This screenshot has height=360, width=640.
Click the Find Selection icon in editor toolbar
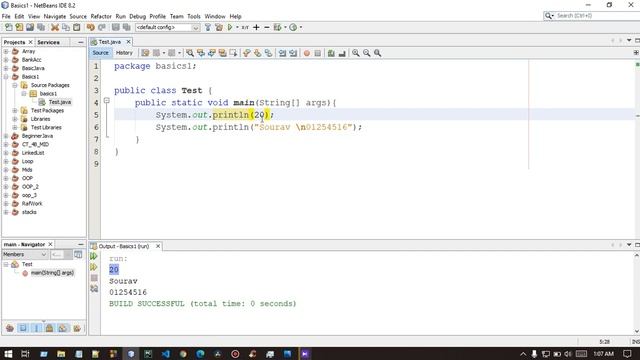point(190,53)
